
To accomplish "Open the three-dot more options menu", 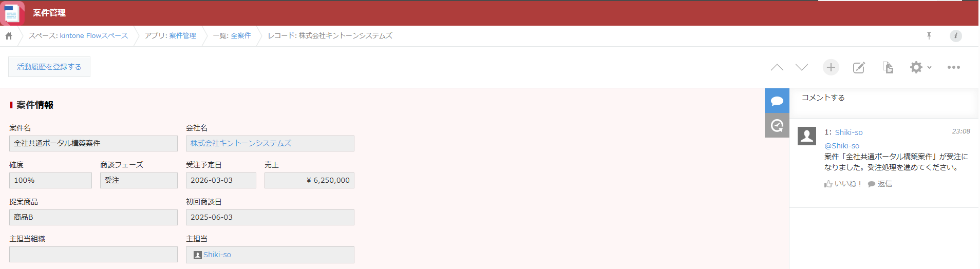I will click(954, 67).
